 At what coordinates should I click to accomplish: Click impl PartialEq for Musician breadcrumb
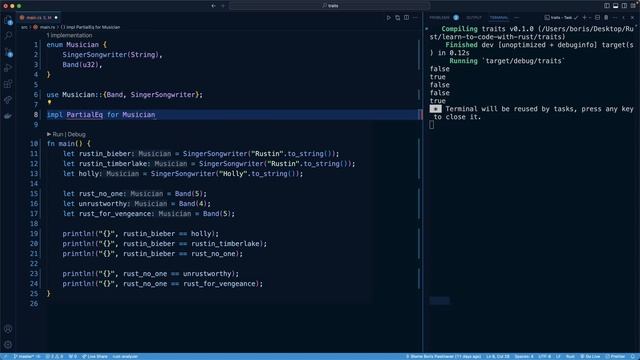[91, 27]
